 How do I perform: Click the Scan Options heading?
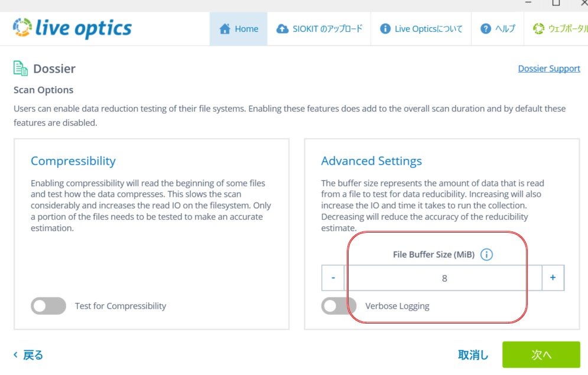tap(44, 90)
